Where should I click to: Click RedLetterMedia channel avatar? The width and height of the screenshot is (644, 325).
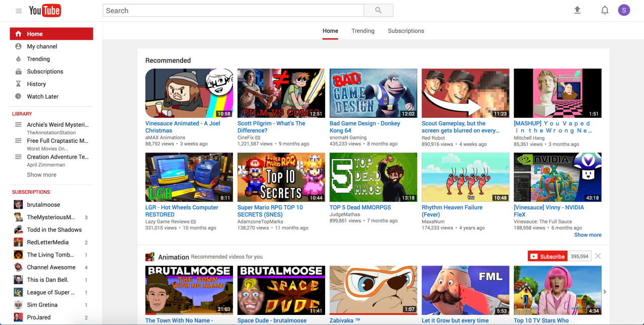(x=18, y=242)
